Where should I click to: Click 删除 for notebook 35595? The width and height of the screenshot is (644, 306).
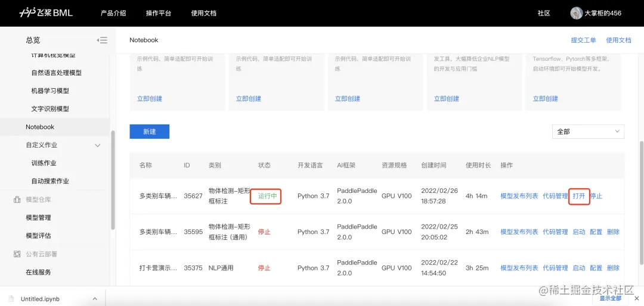coord(613,232)
